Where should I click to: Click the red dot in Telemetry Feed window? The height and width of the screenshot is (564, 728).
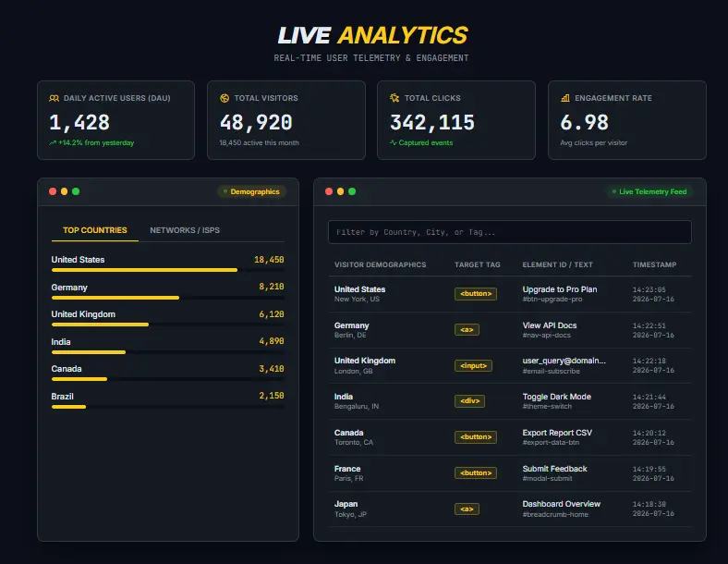coord(329,191)
